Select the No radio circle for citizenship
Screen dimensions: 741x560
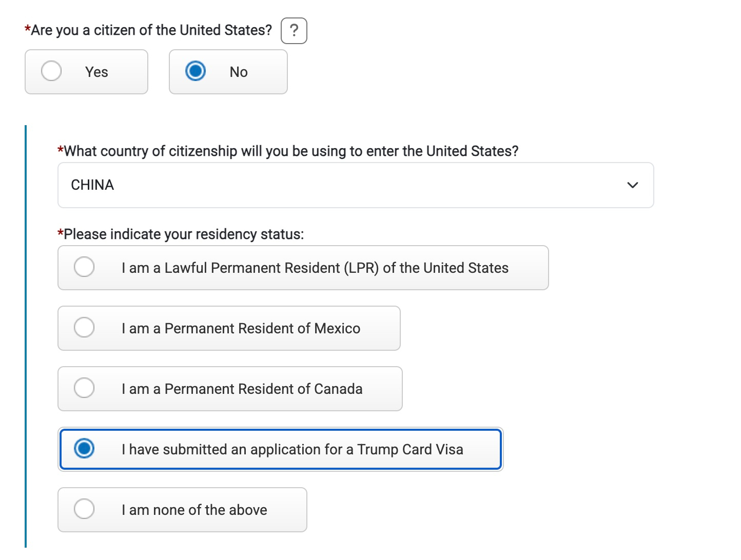click(x=196, y=71)
